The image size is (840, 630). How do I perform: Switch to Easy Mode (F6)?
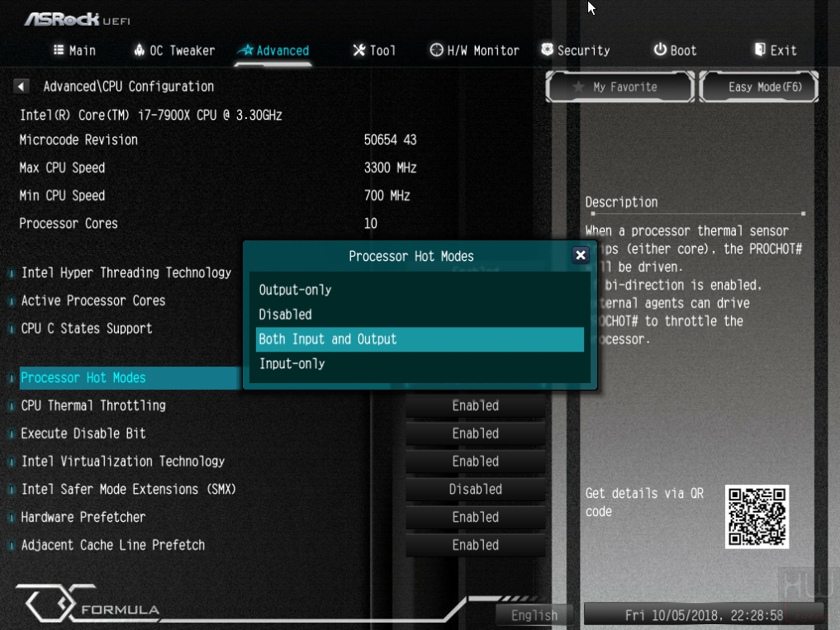tap(759, 87)
